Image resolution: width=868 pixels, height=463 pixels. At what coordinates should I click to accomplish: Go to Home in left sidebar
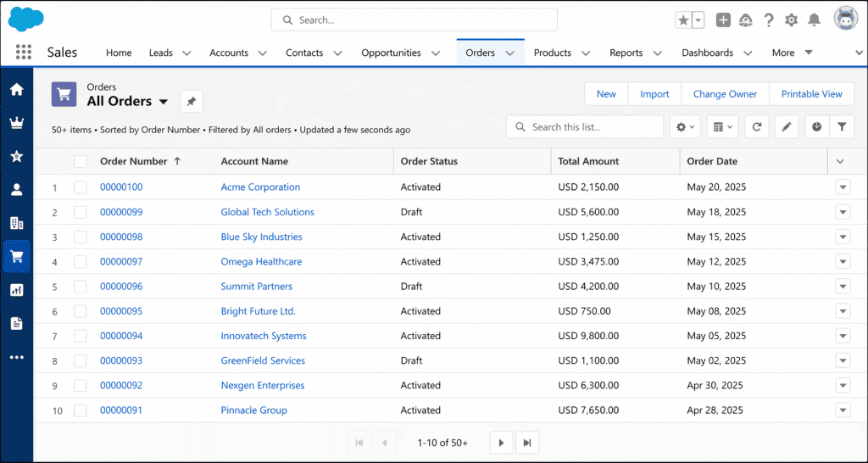[x=17, y=89]
